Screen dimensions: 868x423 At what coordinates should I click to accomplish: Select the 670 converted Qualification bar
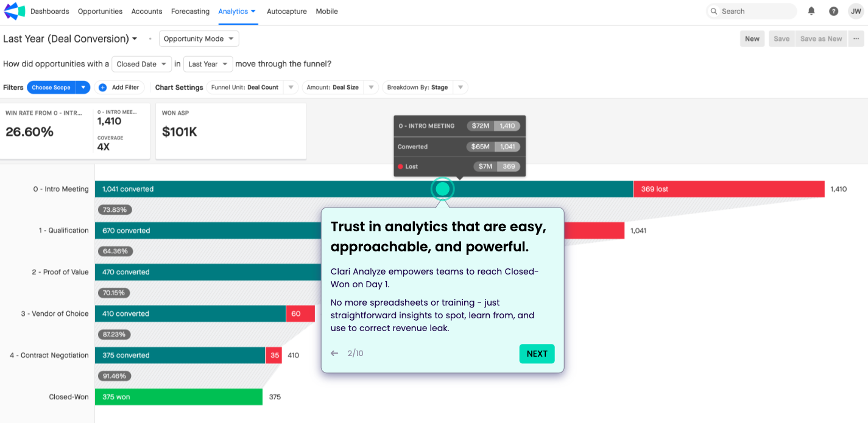pyautogui.click(x=208, y=231)
